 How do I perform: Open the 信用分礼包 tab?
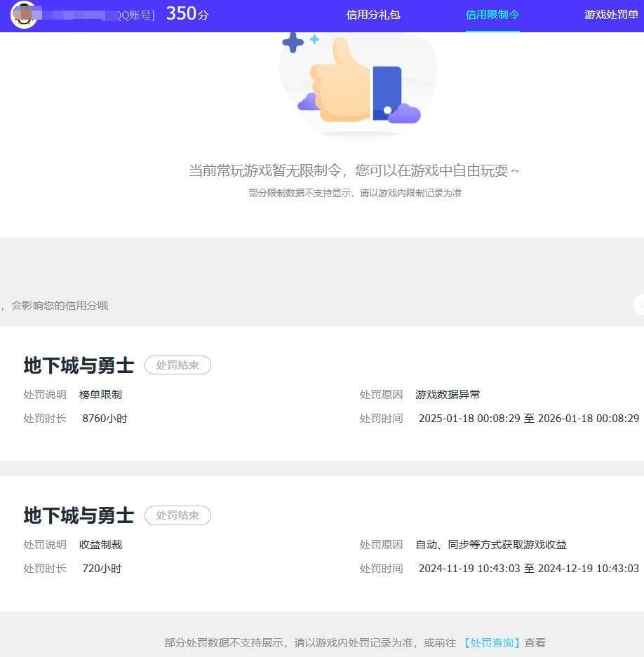[x=373, y=15]
